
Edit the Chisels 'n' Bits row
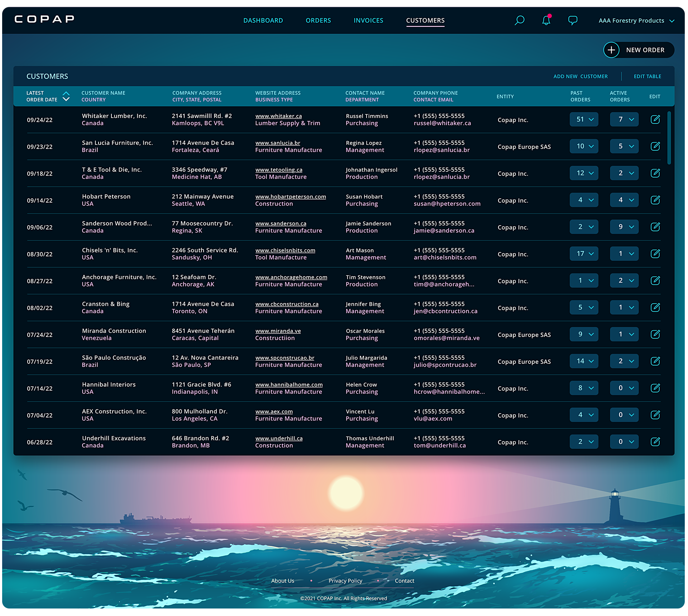[655, 254]
